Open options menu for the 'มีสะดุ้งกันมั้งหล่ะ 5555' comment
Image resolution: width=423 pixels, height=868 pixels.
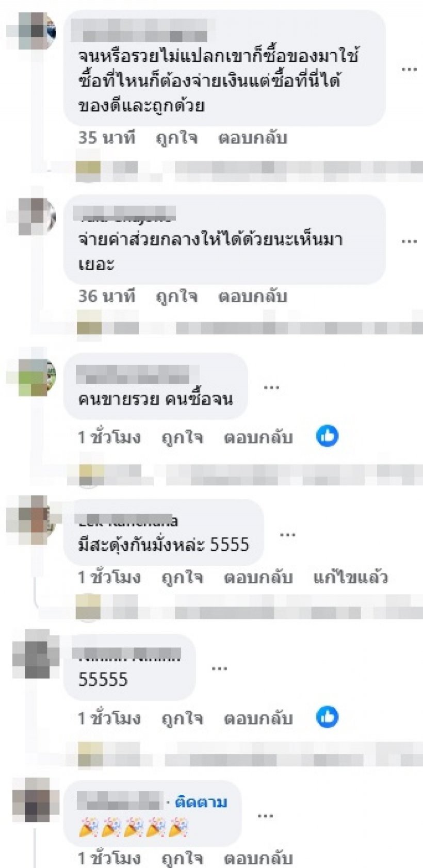287,534
